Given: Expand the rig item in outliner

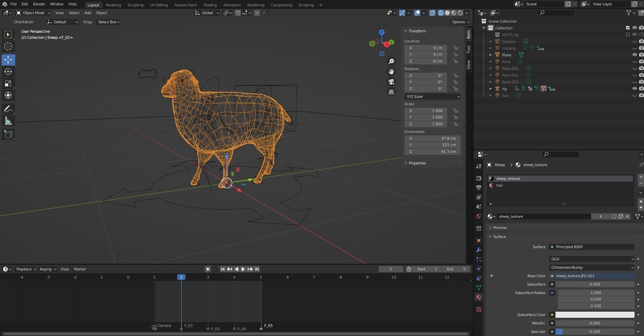Looking at the screenshot, I should 491,88.
